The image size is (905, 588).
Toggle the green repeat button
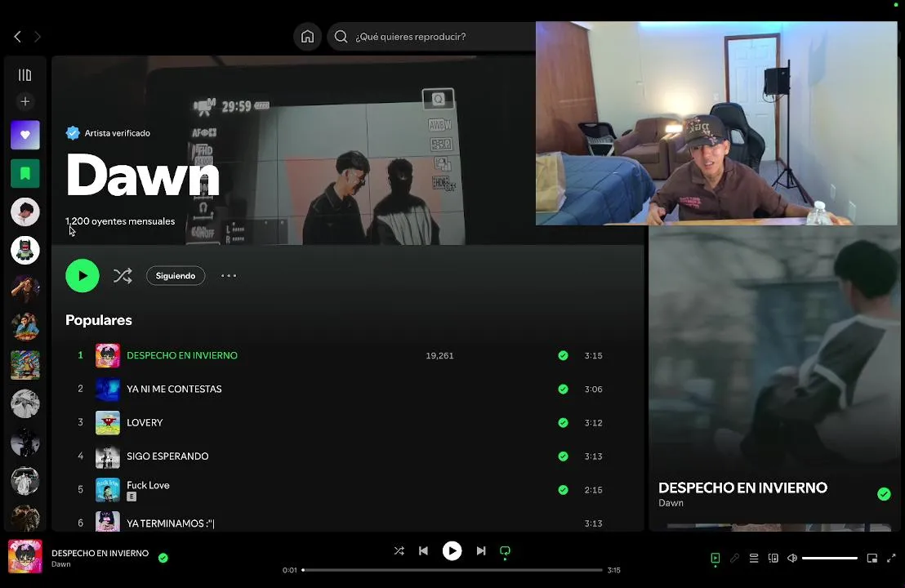[505, 551]
